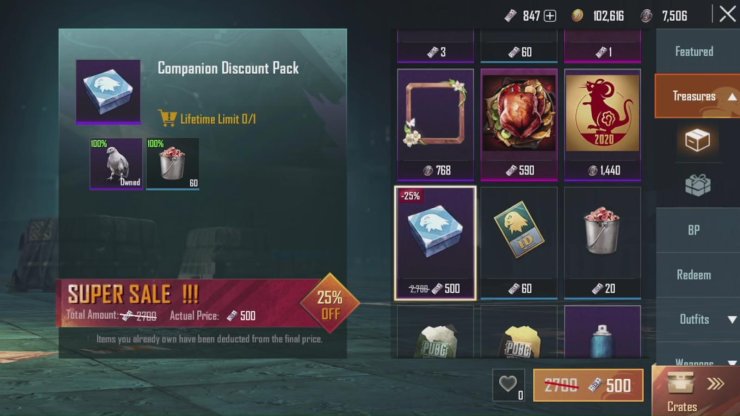
Task: Collapse the Treasures category arrow
Action: pyautogui.click(x=732, y=97)
